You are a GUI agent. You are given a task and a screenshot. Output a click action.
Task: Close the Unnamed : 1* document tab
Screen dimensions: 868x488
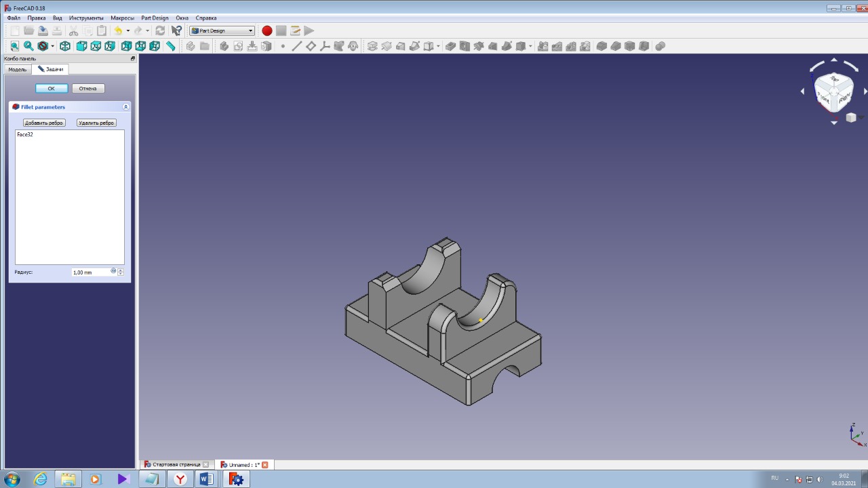coord(265,465)
